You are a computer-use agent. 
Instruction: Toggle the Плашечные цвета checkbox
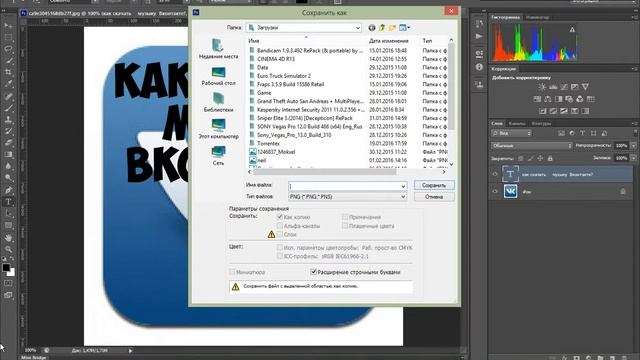point(345,225)
